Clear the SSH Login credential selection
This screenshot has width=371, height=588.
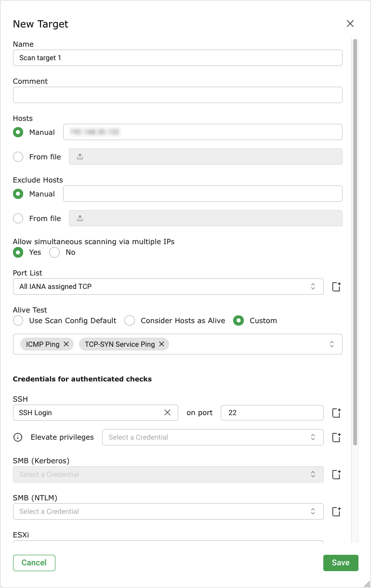coord(167,413)
